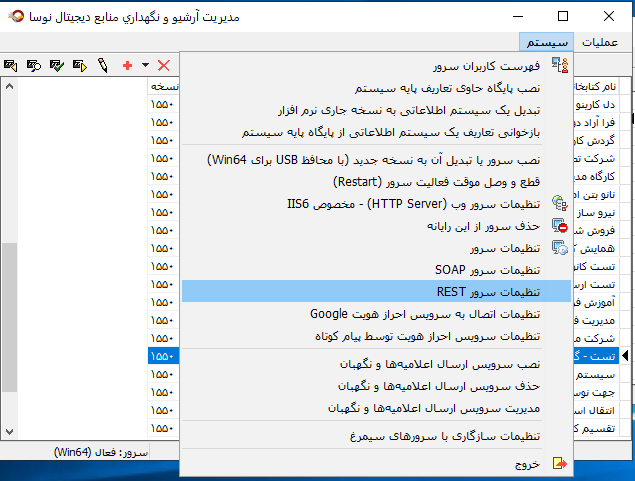Choose تنظیمات سرور SOAP from the menu

pos(488,270)
